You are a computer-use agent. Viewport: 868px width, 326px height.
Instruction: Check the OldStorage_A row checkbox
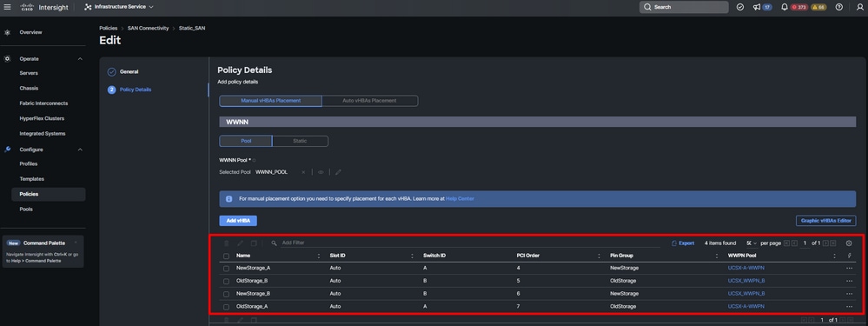(226, 307)
